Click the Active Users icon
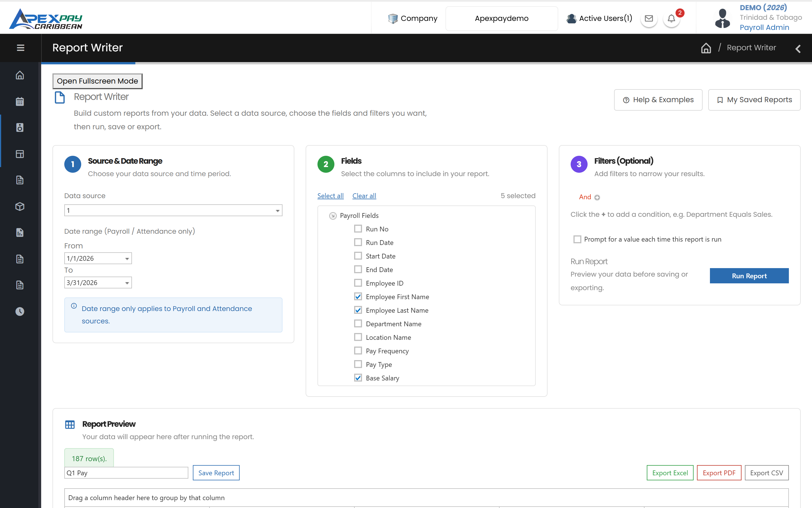This screenshot has width=812, height=508. (571, 18)
